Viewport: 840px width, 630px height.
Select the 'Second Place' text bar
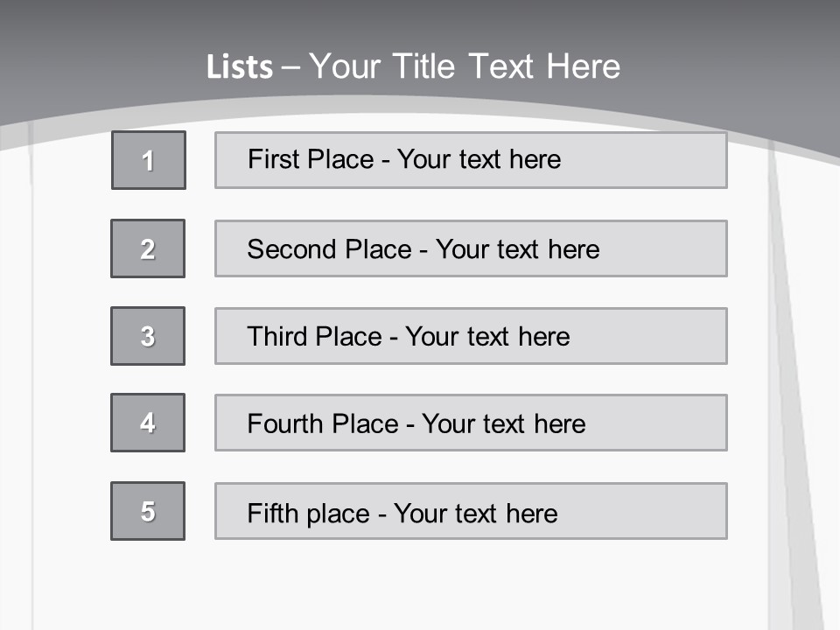click(x=471, y=248)
